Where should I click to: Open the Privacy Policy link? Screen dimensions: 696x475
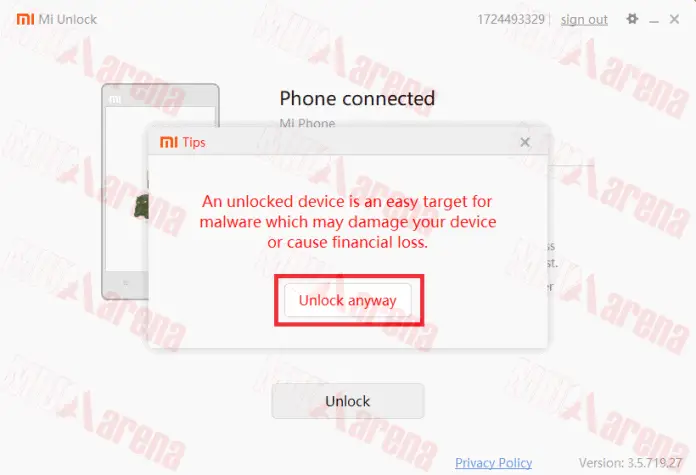[494, 463]
